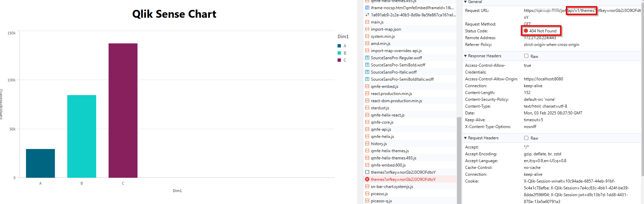644x204 pixels.
Task: Select the first themes?xrfkey=norGb2J3O9OFdtoY request
Action: click(410, 172)
